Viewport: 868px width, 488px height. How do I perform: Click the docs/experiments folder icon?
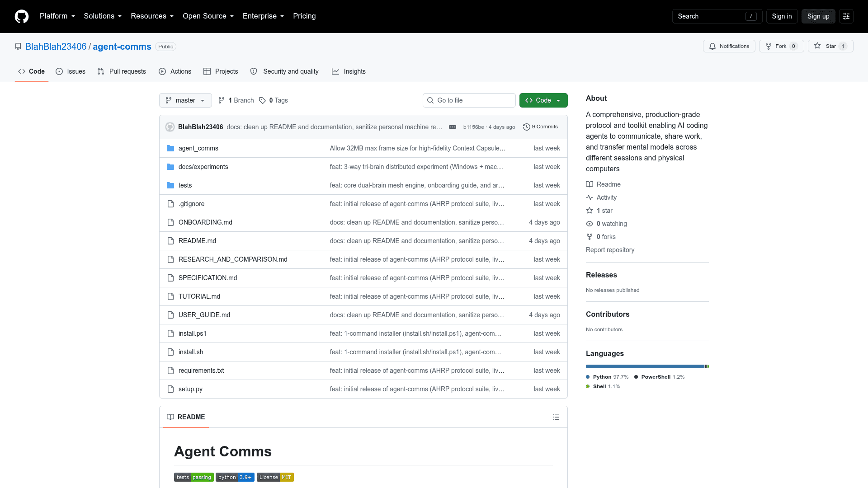pyautogui.click(x=170, y=167)
